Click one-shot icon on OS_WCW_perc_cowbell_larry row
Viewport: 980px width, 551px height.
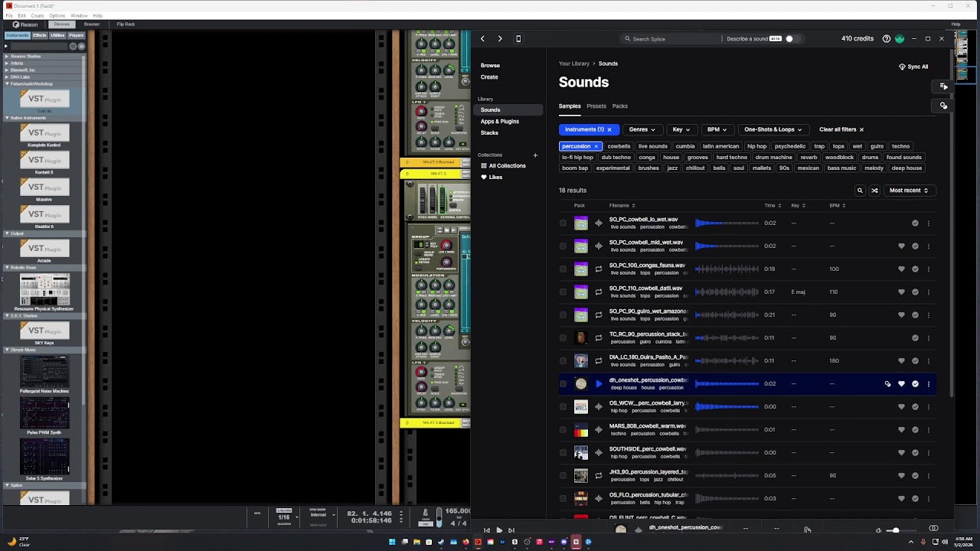[x=599, y=406]
